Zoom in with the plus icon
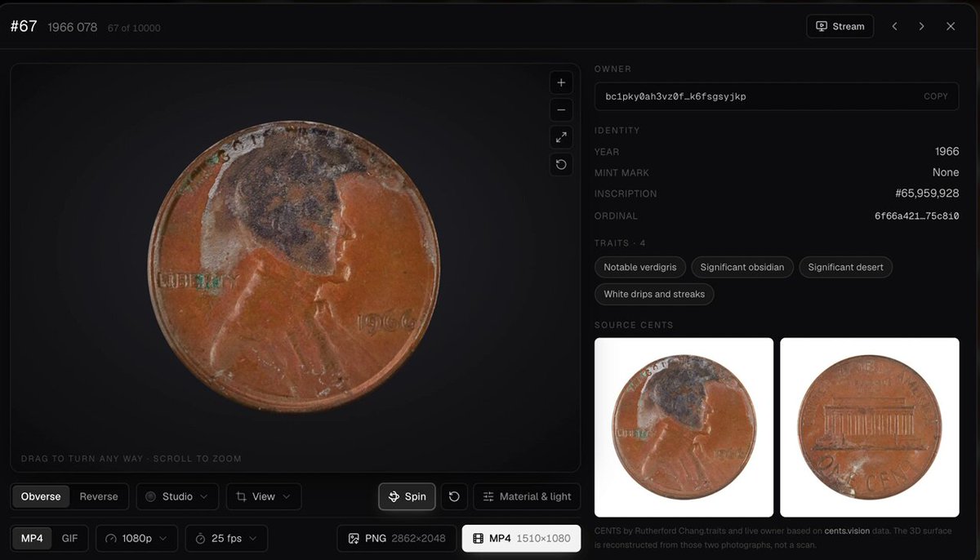 561,82
